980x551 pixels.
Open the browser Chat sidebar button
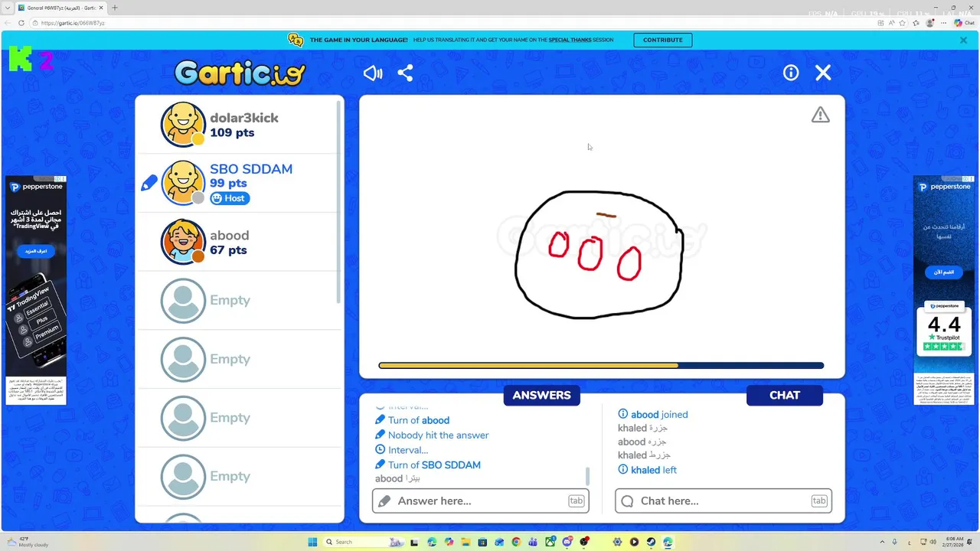[x=964, y=23]
